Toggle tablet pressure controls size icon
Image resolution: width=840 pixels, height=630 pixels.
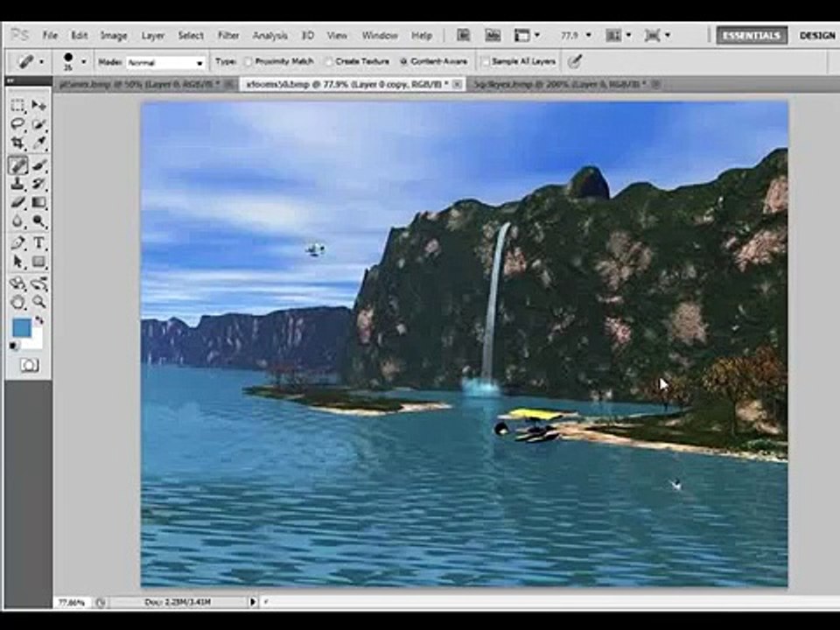[574, 61]
